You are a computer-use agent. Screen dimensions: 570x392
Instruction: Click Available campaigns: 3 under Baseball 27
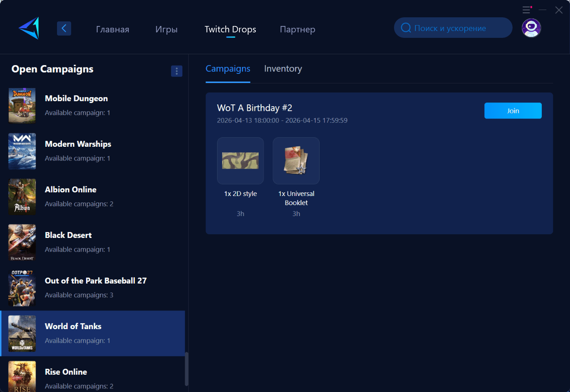click(x=79, y=295)
